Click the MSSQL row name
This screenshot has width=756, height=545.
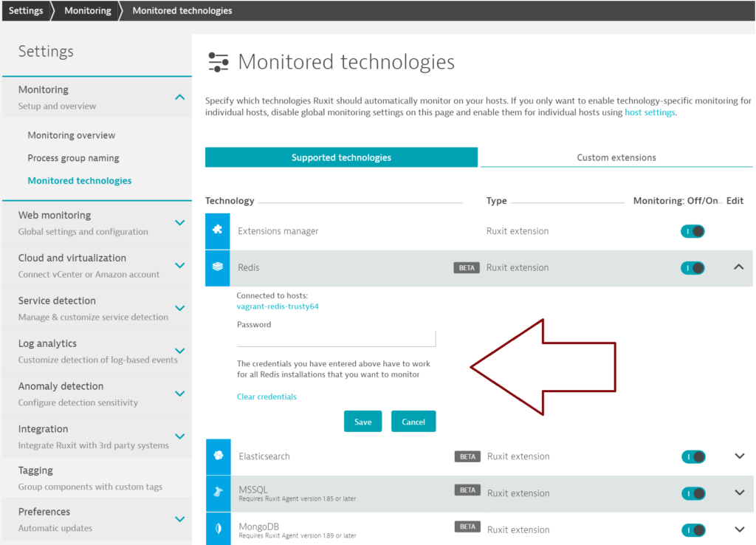(x=253, y=490)
